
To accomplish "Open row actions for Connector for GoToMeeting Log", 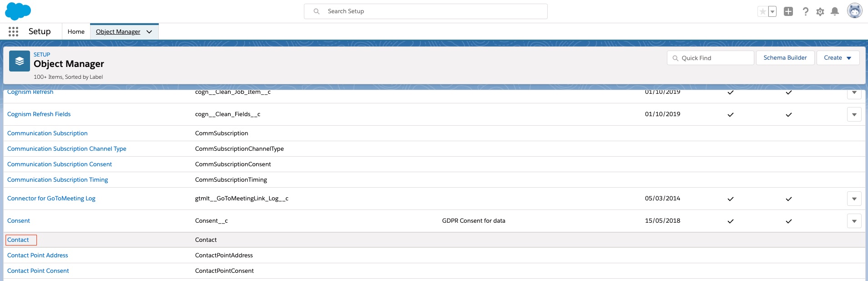I will click(x=854, y=199).
